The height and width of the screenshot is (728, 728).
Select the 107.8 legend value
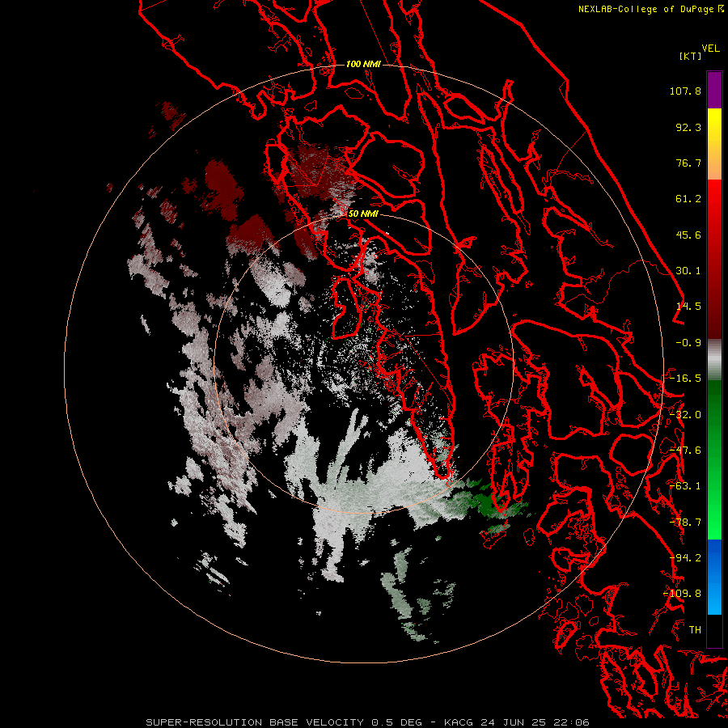pos(685,91)
